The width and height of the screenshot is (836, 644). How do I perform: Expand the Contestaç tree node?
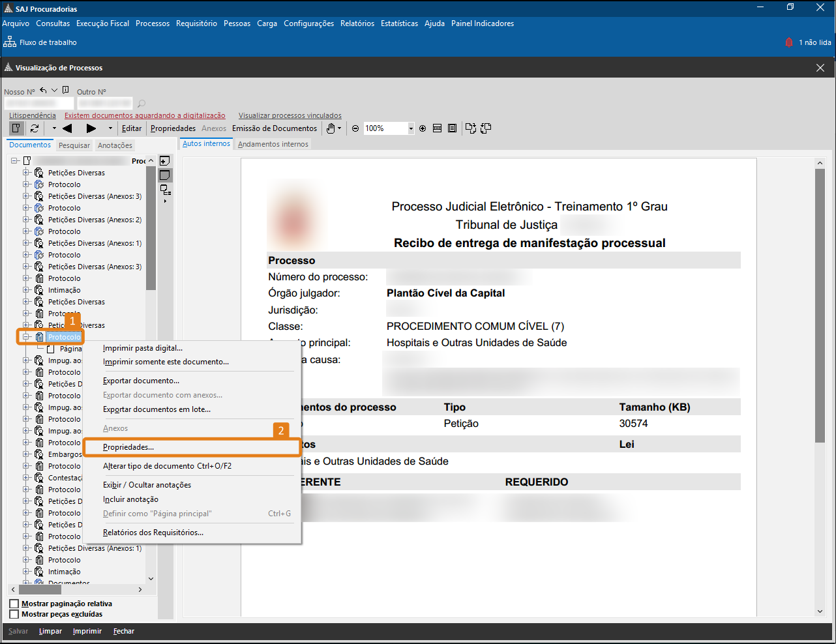click(x=26, y=478)
